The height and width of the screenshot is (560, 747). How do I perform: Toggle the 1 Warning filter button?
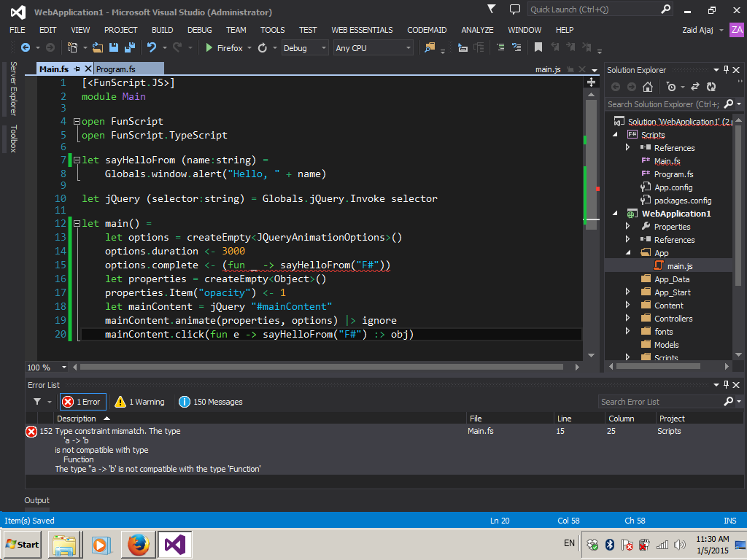140,402
